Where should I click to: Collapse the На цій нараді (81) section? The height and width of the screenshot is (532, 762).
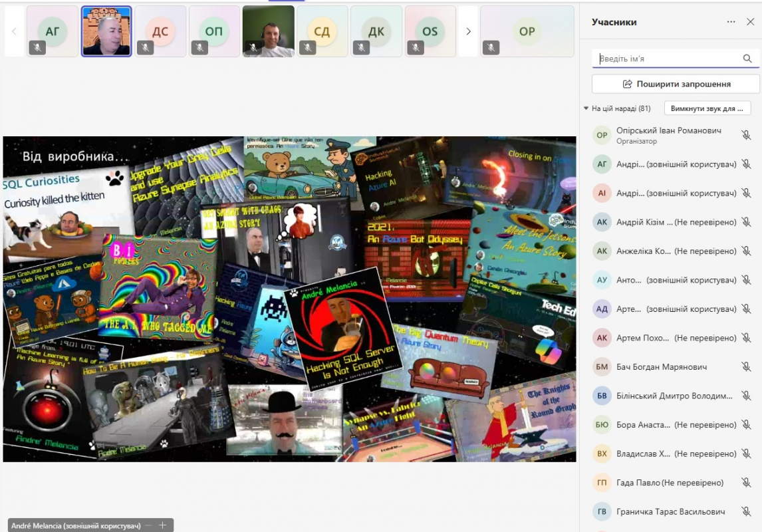tap(586, 108)
